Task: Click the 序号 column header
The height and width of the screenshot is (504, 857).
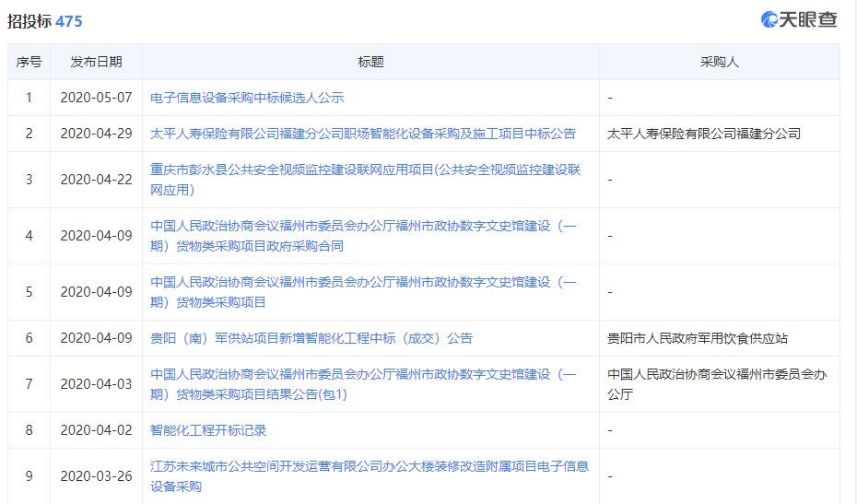Action: point(29,62)
